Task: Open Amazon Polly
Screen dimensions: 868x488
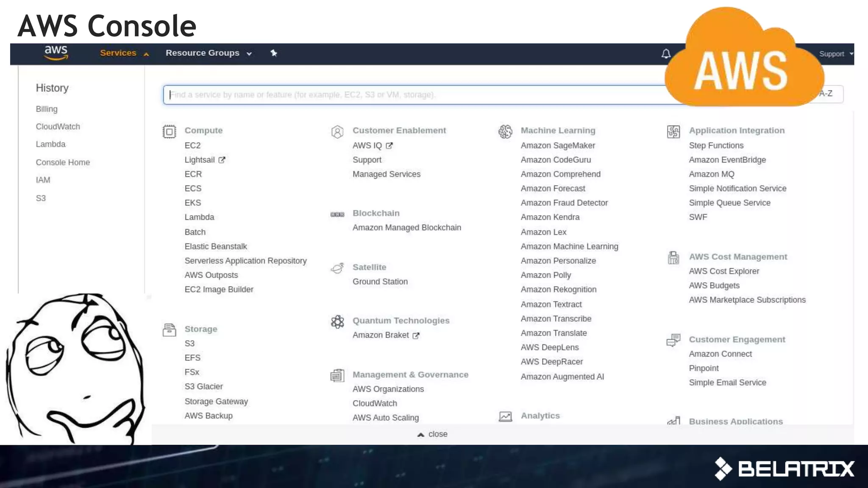Action: [546, 275]
